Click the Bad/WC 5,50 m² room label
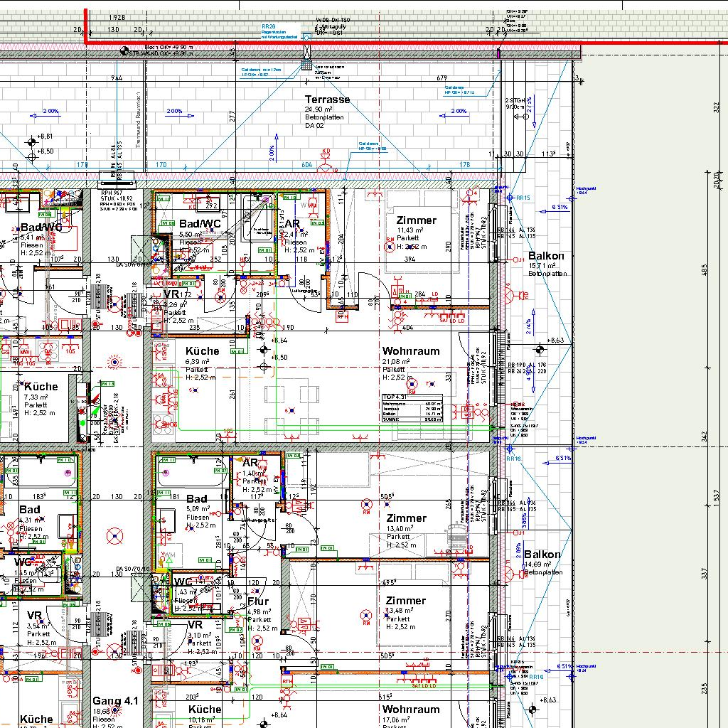The image size is (728, 728). [200, 224]
